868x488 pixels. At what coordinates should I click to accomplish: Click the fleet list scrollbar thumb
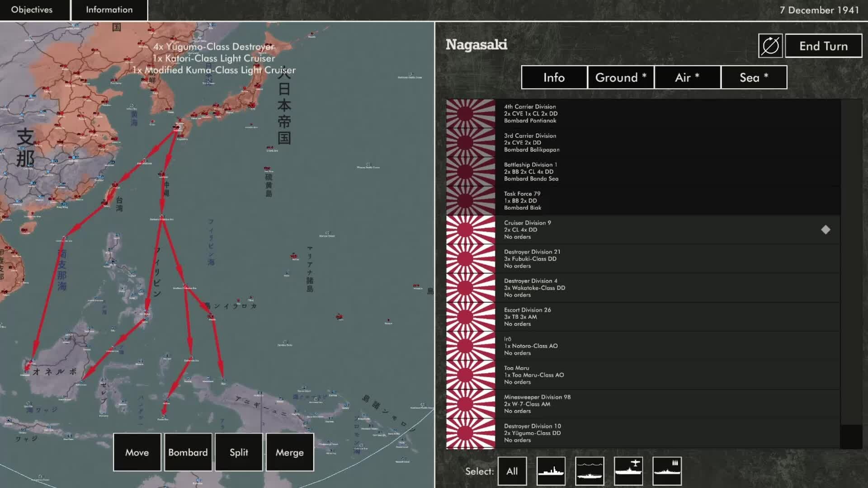coord(851,436)
